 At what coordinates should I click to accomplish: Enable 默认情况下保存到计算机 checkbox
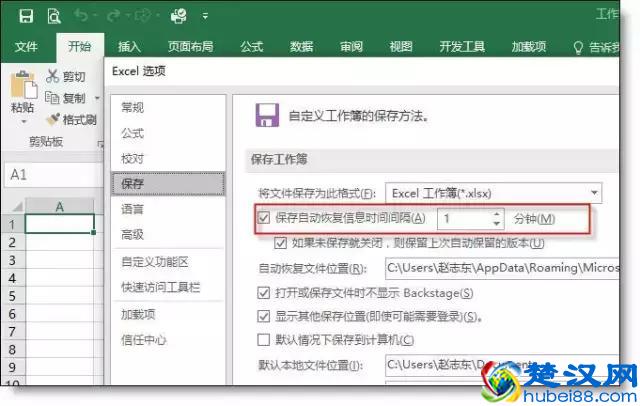pos(264,339)
